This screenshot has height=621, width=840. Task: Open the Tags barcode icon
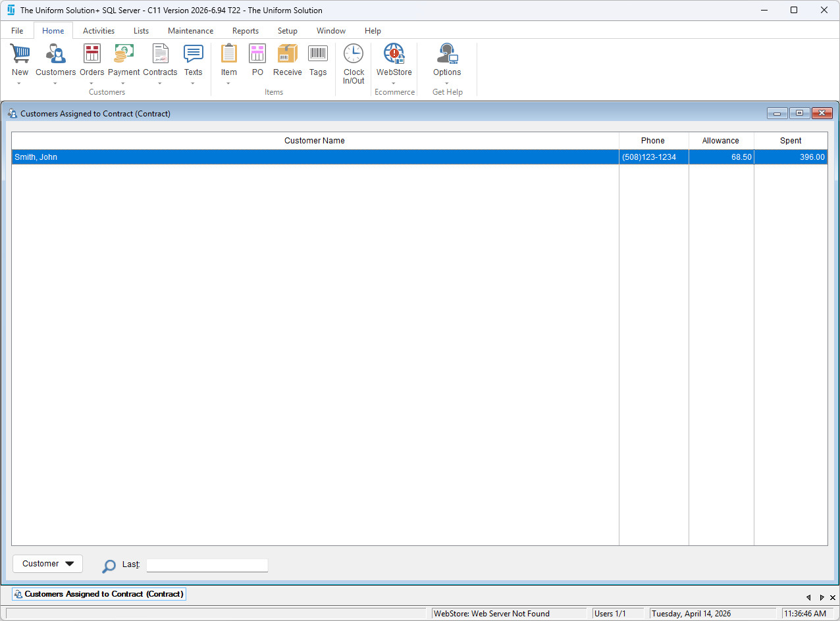[x=318, y=54]
